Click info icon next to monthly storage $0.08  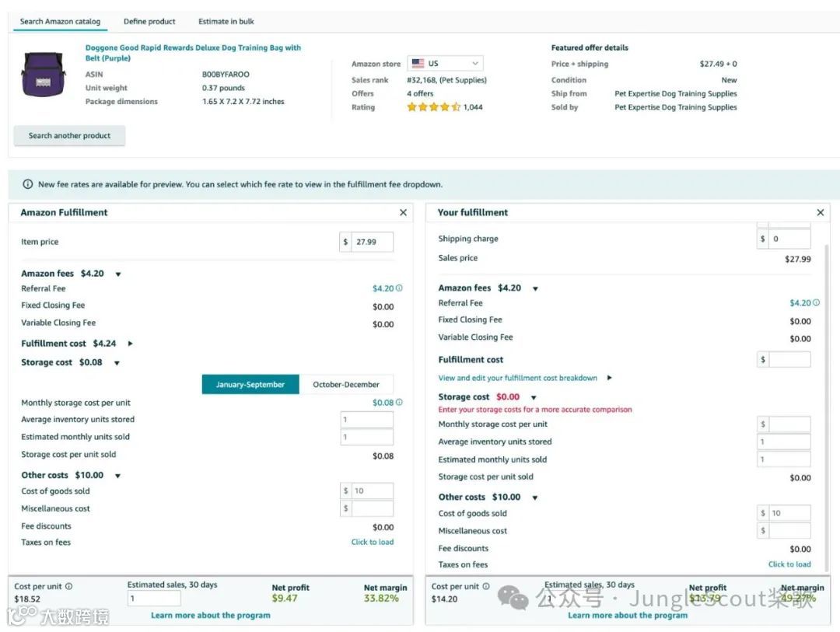tap(399, 402)
